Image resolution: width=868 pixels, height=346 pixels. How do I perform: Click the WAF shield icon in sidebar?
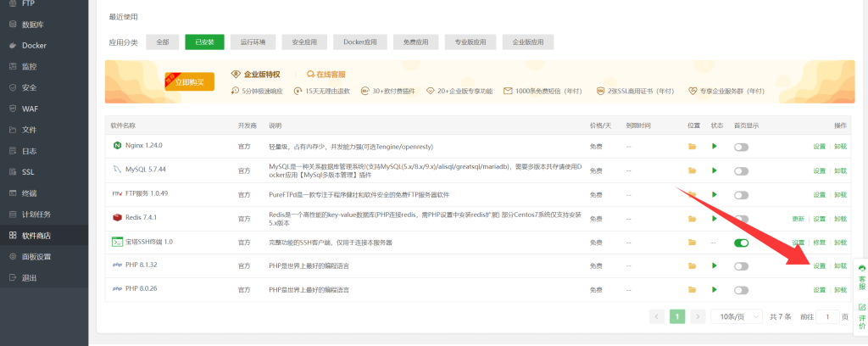tap(13, 109)
